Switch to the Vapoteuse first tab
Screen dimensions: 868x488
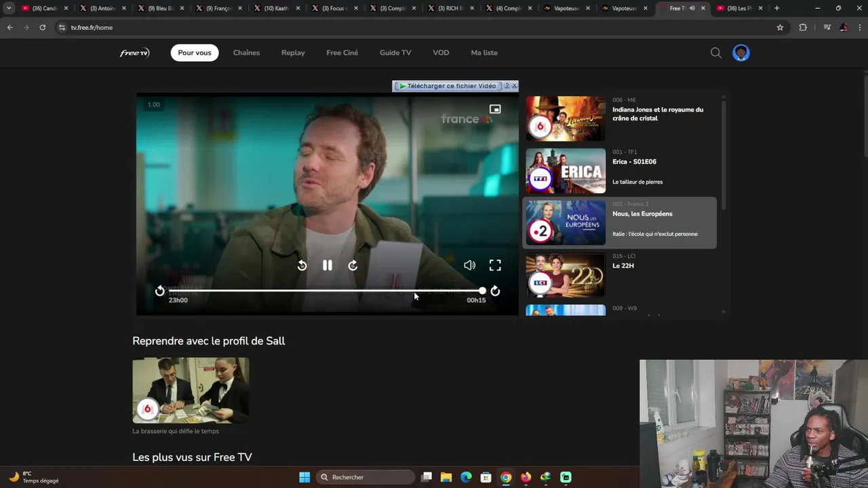pos(566,8)
